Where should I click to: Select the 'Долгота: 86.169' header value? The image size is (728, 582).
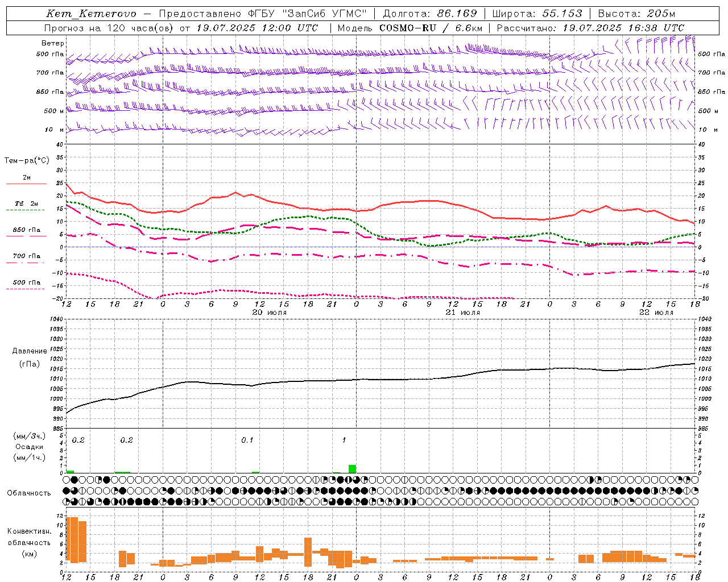click(430, 14)
